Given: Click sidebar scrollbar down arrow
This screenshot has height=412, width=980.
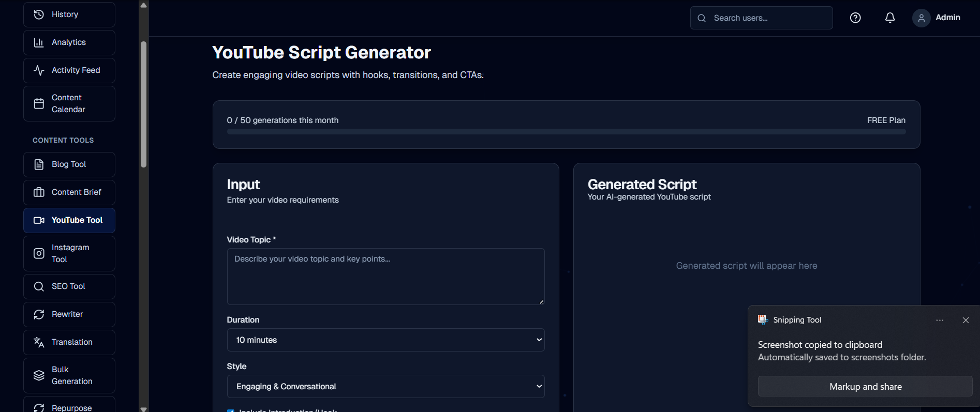Looking at the screenshot, I should click(x=144, y=408).
